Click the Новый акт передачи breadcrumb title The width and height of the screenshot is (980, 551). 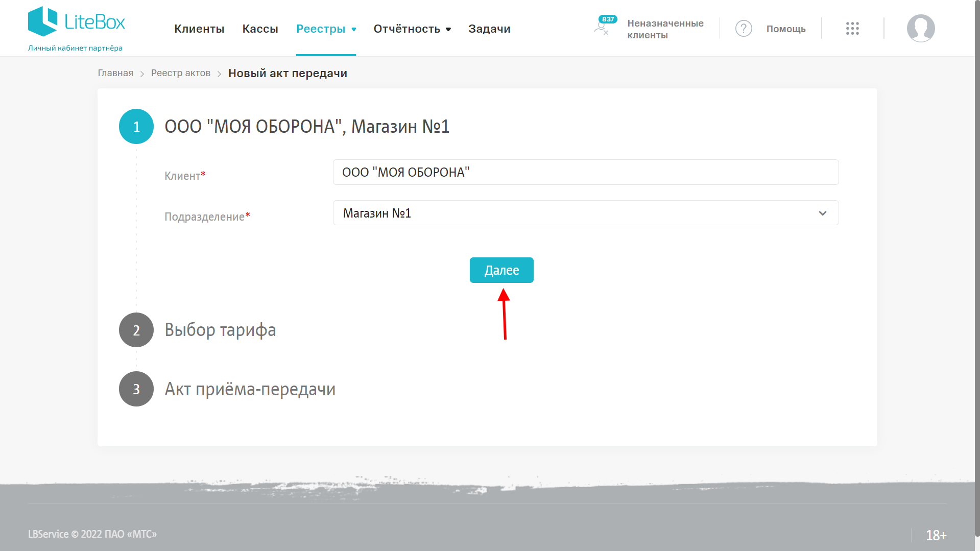click(288, 73)
